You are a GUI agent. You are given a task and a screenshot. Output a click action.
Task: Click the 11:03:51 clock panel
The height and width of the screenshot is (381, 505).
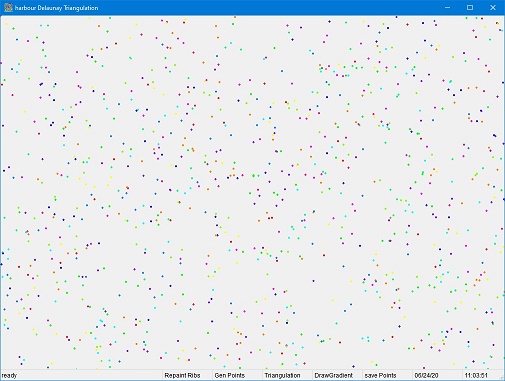click(476, 375)
